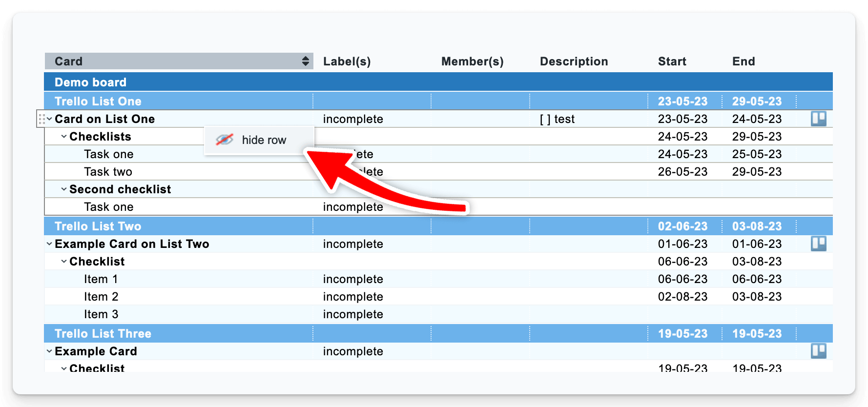868x407 pixels.
Task: Click the Label(s) column header
Action: tap(347, 61)
